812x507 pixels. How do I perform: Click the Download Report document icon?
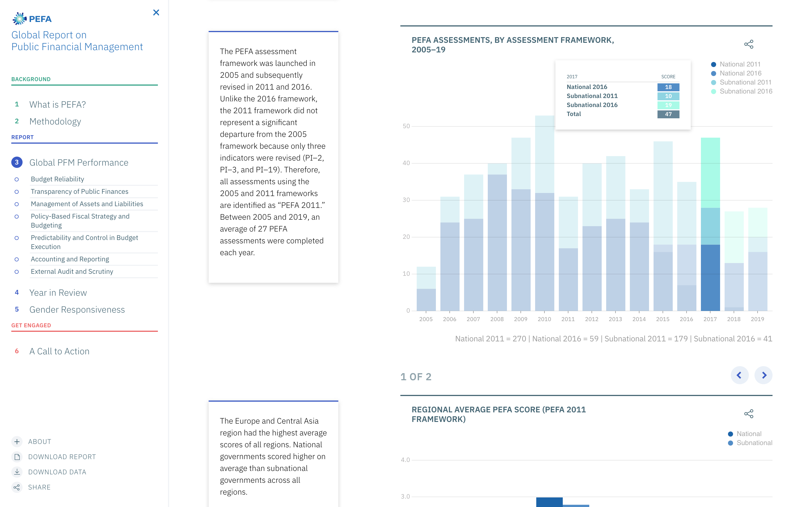point(17,457)
